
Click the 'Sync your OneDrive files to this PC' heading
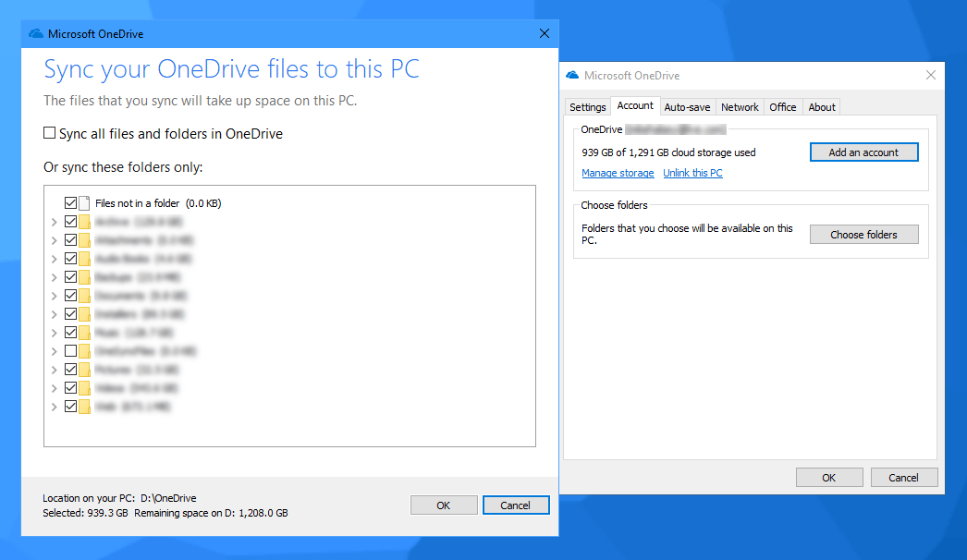(x=231, y=69)
